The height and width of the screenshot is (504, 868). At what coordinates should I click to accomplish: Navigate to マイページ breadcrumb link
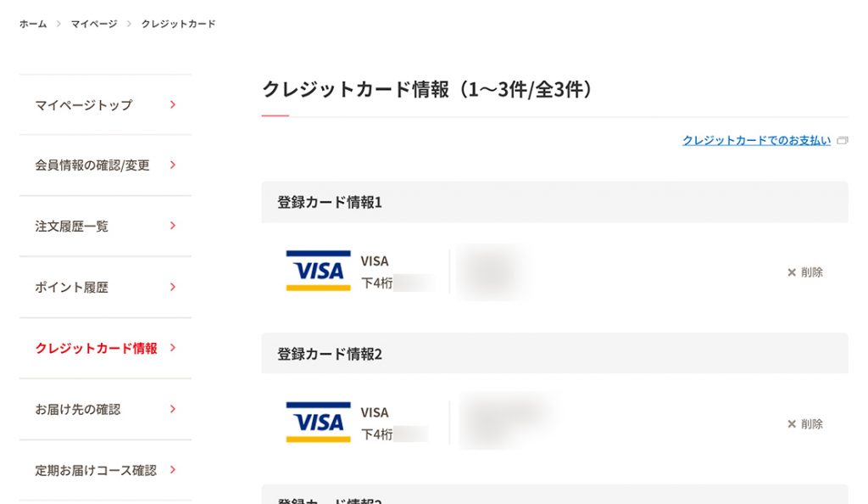pos(93,24)
